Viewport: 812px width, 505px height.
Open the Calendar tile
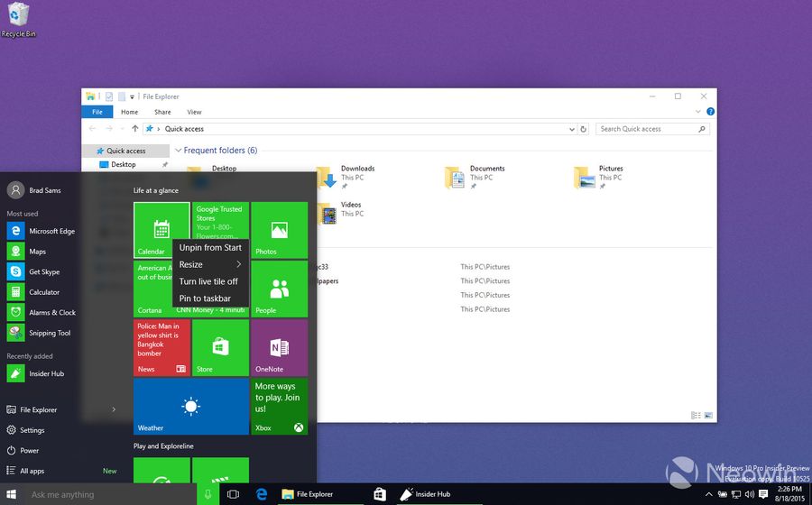coord(161,230)
